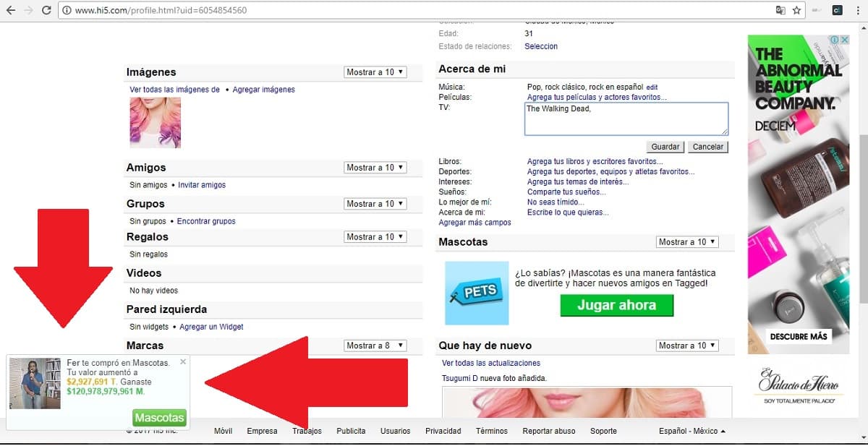Expand the Amigos Mostrar a 10 dropdown

tap(375, 168)
